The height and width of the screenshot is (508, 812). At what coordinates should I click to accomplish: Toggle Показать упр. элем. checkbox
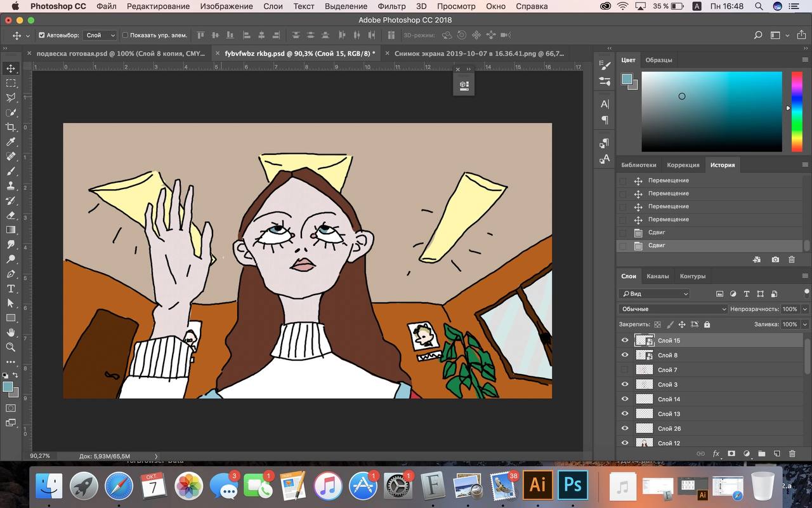(x=125, y=36)
